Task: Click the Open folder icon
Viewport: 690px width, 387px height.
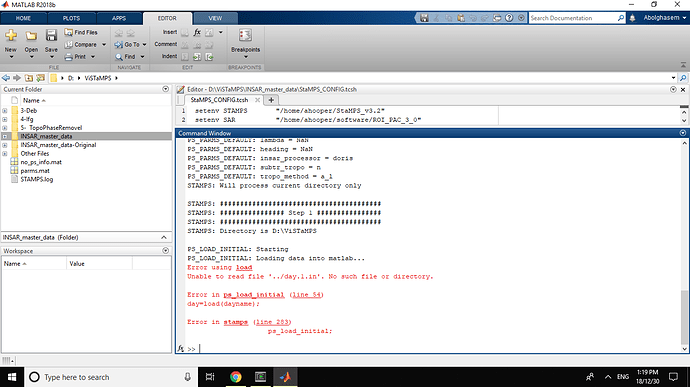Action: [31, 36]
